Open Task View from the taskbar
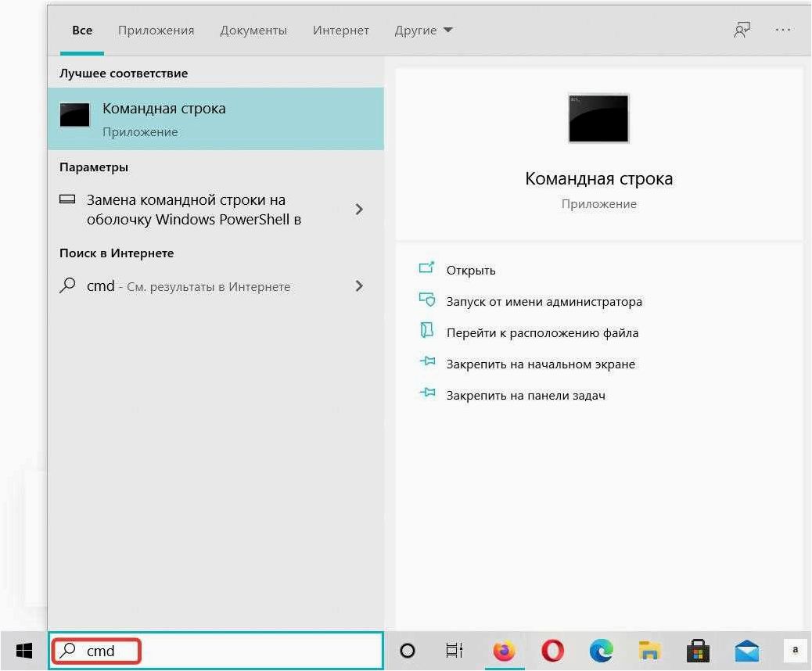The image size is (812, 671). point(455,651)
